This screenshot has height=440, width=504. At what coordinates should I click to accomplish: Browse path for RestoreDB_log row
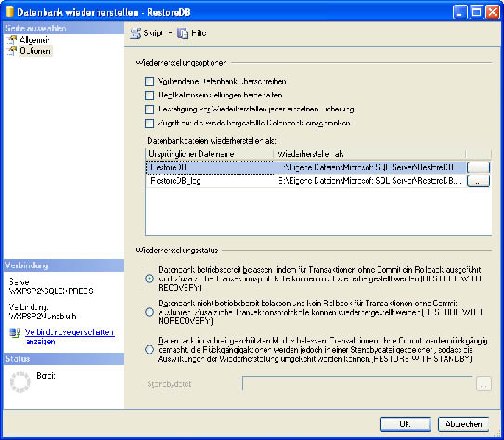point(478,181)
